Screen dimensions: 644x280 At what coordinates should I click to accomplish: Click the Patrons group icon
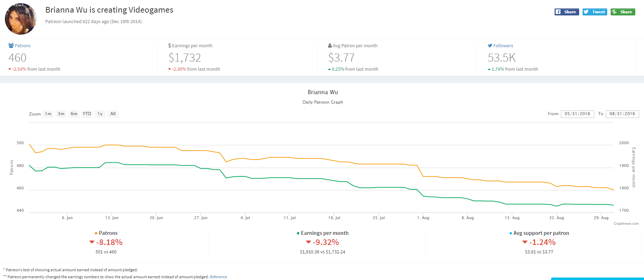(x=11, y=45)
